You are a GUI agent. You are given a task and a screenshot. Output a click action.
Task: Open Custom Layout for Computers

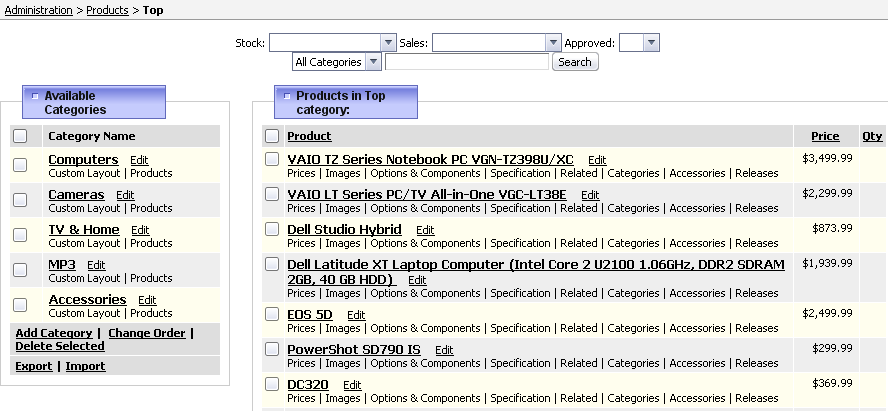(84, 173)
